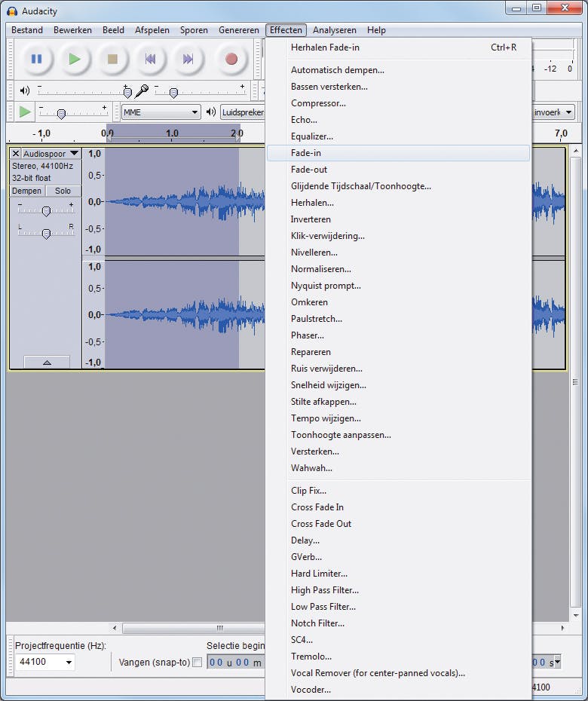This screenshot has width=588, height=701.
Task: Choose the Normaliseren... effect
Action: (321, 269)
